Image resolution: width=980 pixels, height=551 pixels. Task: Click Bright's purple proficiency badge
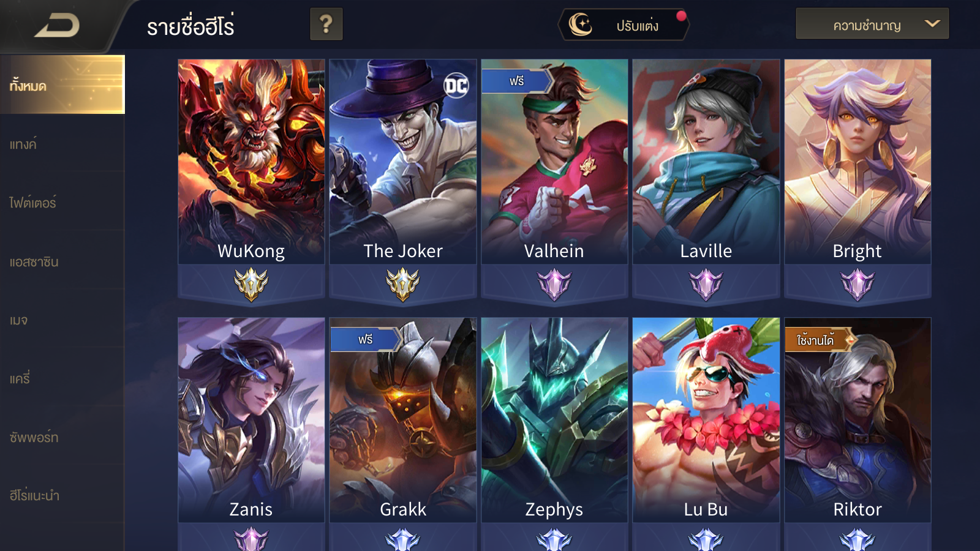click(858, 285)
